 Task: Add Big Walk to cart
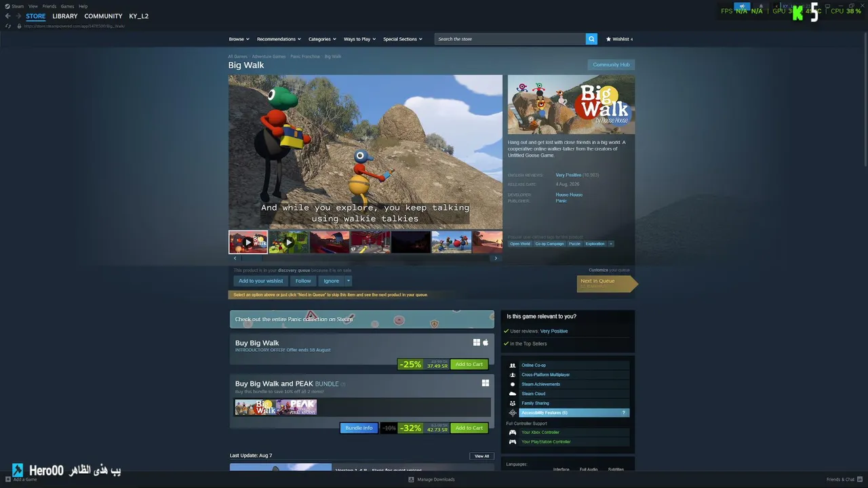coord(469,365)
